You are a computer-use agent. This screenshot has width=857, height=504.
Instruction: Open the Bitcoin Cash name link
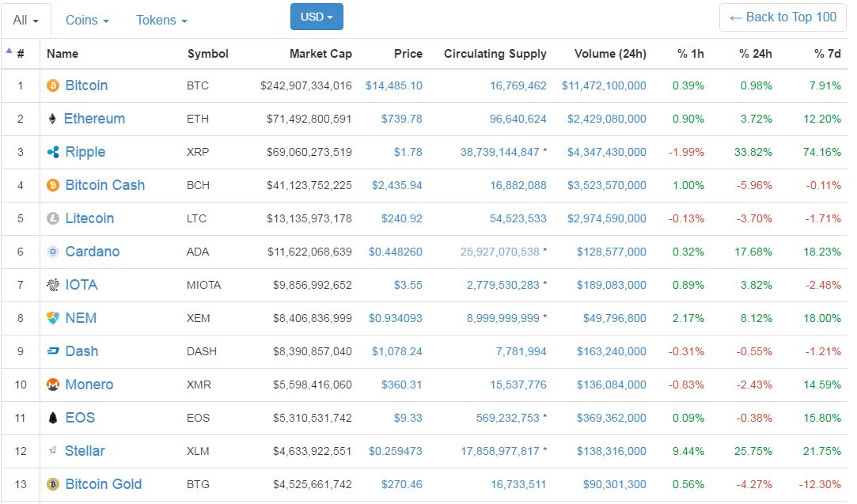coord(105,185)
